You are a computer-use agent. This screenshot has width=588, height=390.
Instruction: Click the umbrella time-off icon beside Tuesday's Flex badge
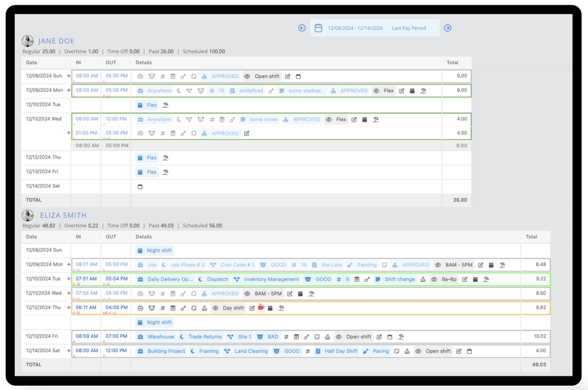tap(165, 105)
